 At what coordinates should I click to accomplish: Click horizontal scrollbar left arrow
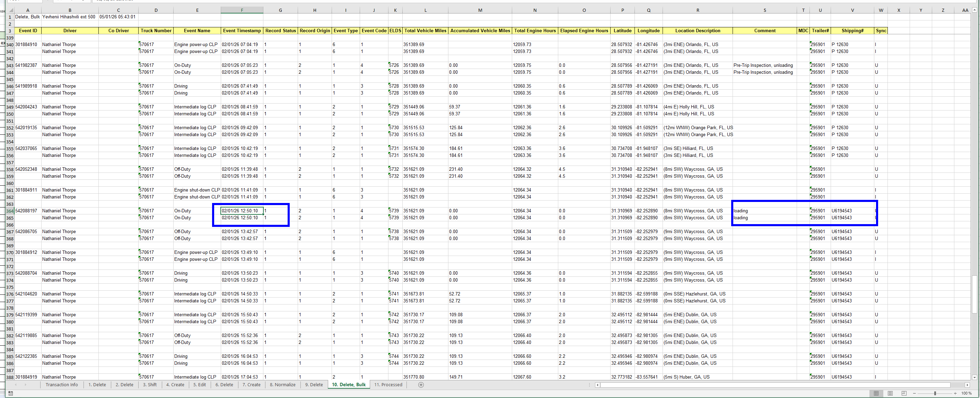click(598, 385)
